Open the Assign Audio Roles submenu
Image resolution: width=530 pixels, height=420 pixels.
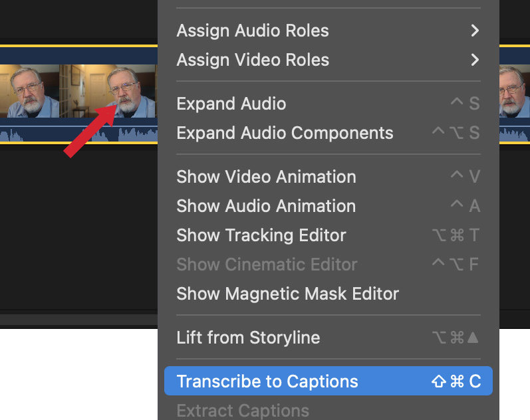point(253,31)
